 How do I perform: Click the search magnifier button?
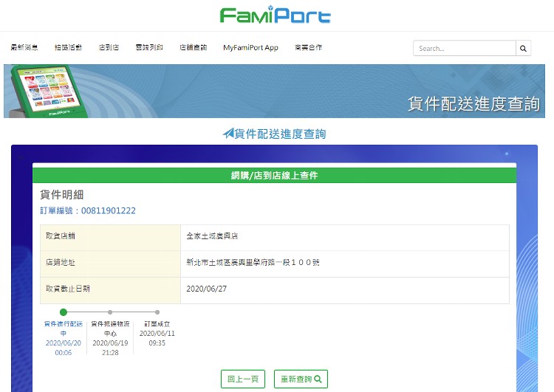[523, 49]
